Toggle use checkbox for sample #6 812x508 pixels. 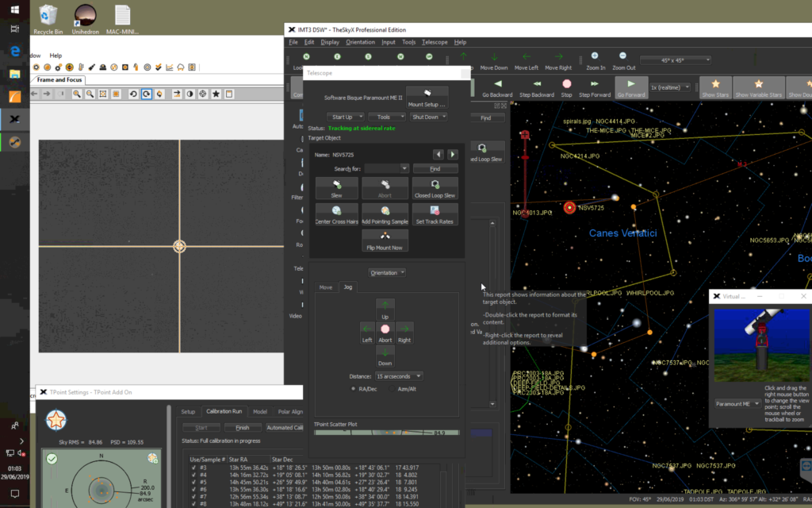click(193, 489)
